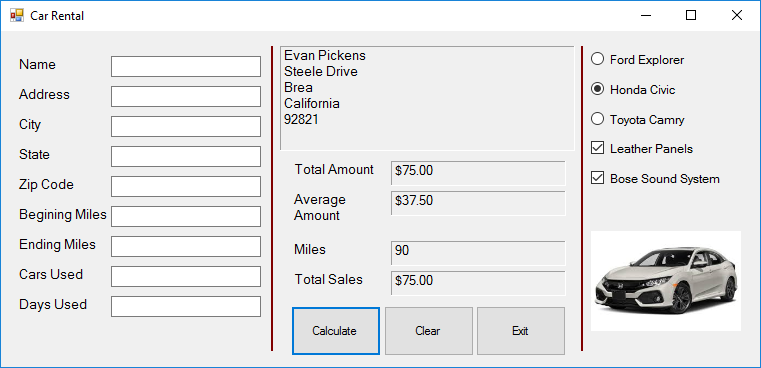This screenshot has width=761, height=368.
Task: Click the Honda Civic car picture
Action: coord(666,281)
